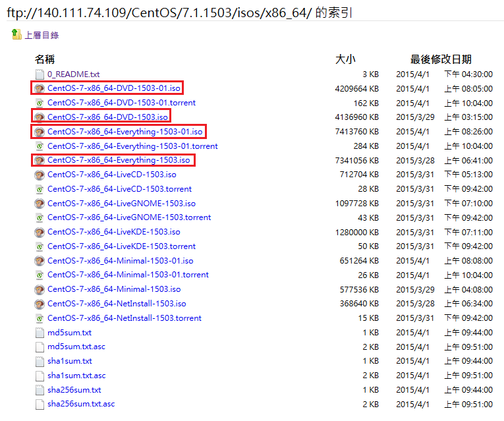The image size is (504, 421).
Task: Click the up-arrow parent directory icon
Action: pos(16,34)
